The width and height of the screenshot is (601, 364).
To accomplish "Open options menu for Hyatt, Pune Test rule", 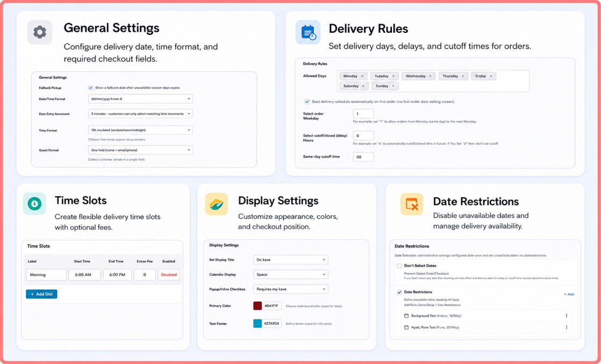I will 567,327.
